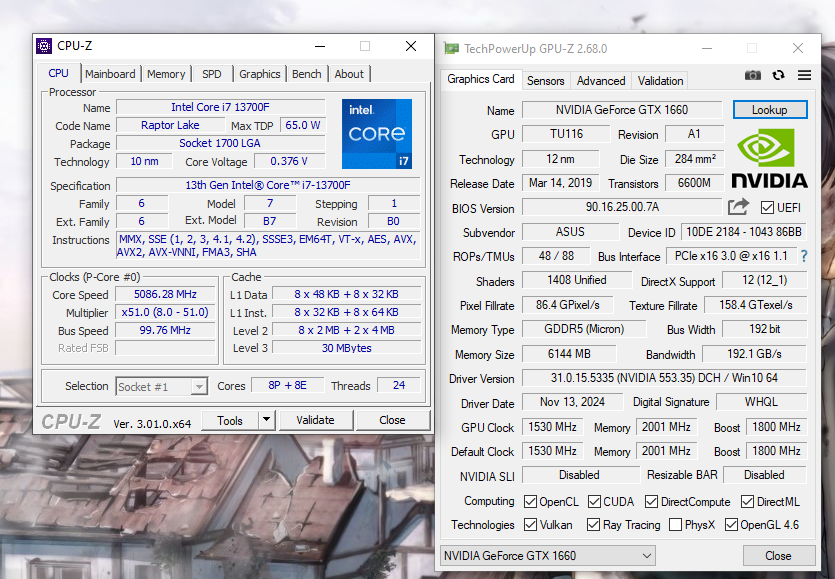Click the NVIDIA logo in GPU-Z
835x579 pixels.
pos(769,158)
